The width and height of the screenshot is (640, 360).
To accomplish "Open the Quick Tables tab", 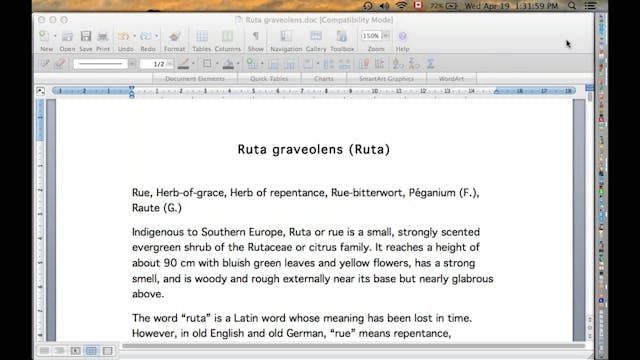I will [x=269, y=78].
